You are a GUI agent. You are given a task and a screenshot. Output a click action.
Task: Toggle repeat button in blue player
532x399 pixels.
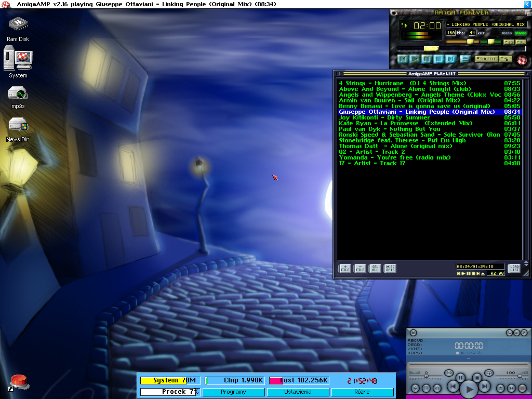(489, 373)
